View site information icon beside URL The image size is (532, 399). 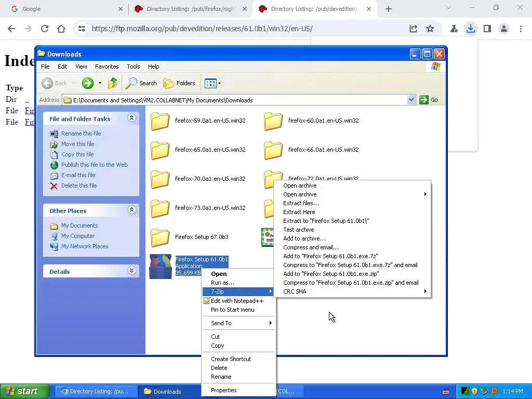pos(82,29)
